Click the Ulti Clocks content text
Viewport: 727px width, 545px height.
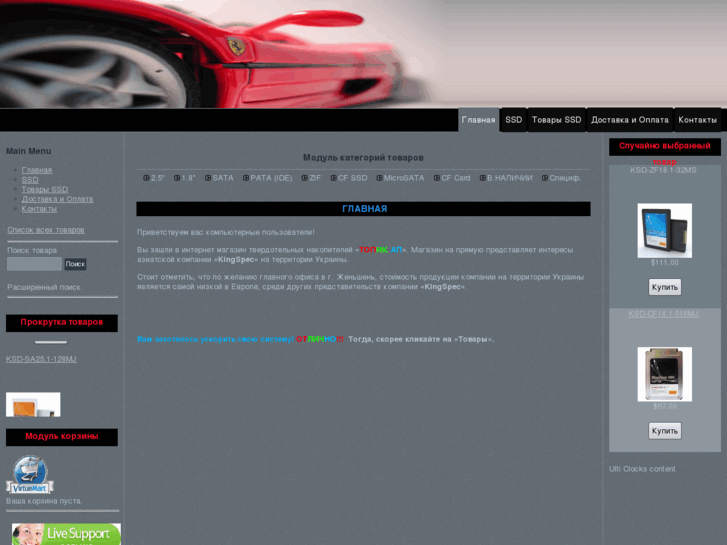(642, 469)
